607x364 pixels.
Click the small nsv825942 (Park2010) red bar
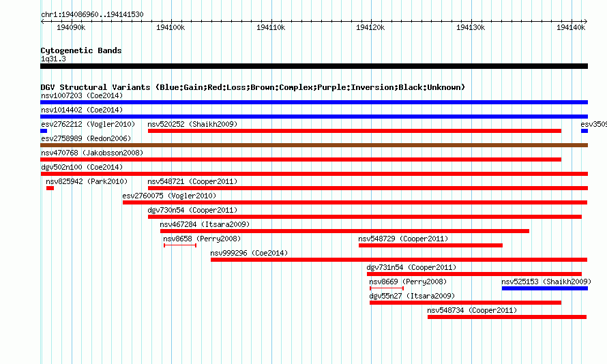[50, 188]
